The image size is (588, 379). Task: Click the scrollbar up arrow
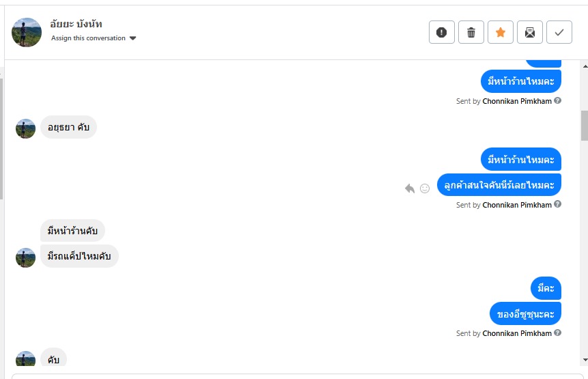[x=584, y=66]
